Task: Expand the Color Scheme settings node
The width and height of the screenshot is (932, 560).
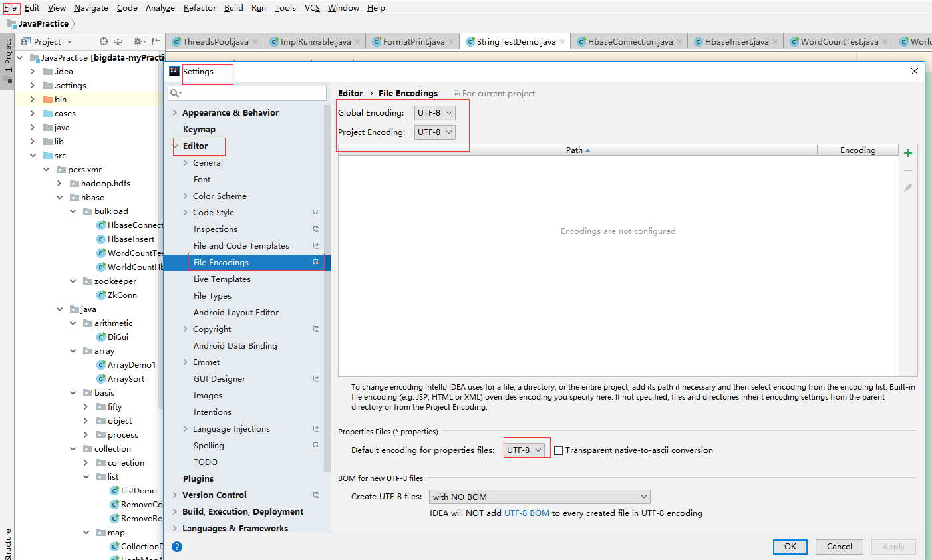Action: tap(186, 196)
